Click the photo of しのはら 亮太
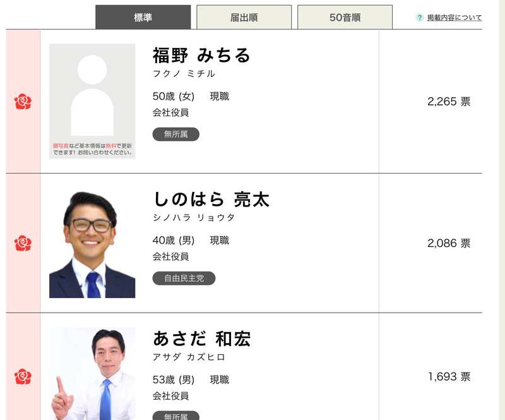This screenshot has width=505, height=420. click(x=92, y=244)
